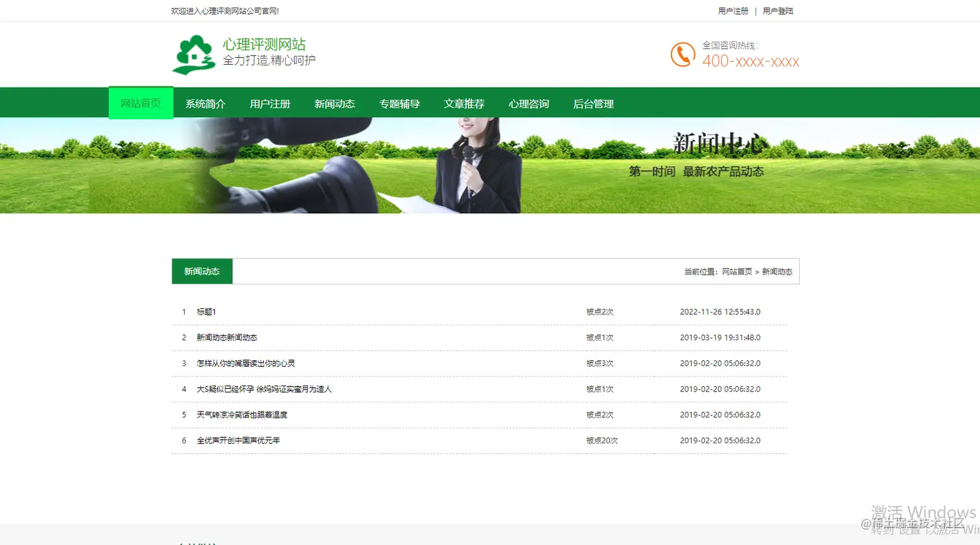
Task: Open the news article 标题1
Action: pyautogui.click(x=206, y=312)
